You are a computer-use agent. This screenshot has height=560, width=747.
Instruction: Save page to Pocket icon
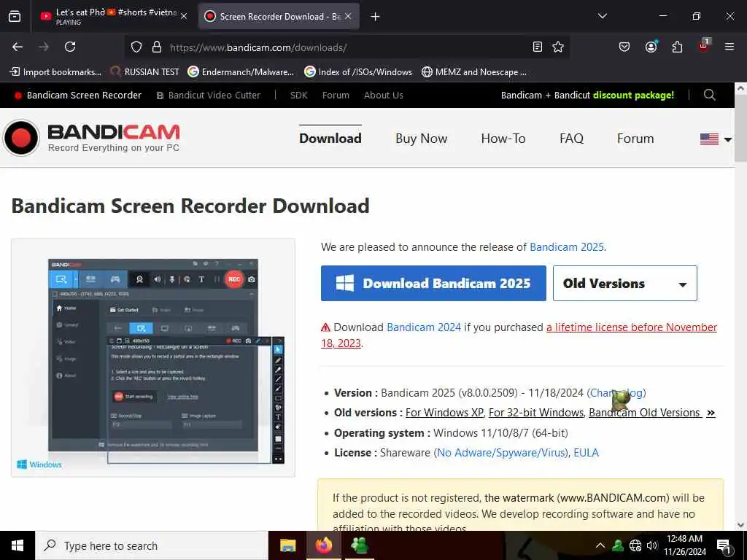[624, 47]
